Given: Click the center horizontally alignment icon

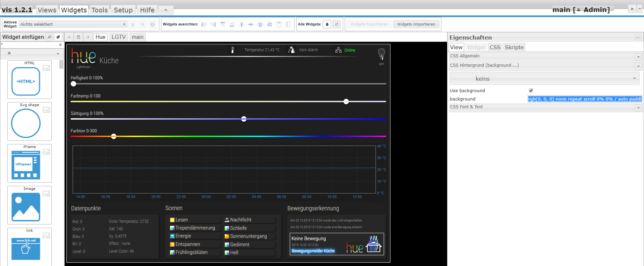Looking at the screenshot, I should pyautogui.click(x=241, y=24).
